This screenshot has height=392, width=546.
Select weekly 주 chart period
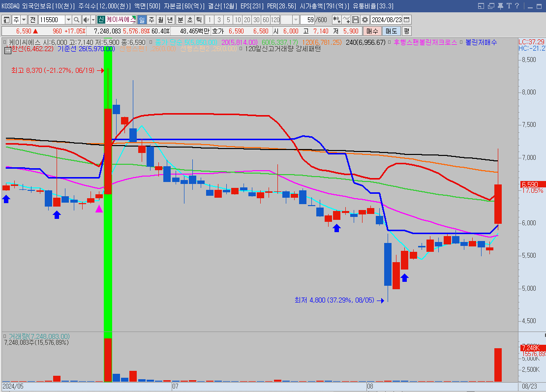[152, 20]
